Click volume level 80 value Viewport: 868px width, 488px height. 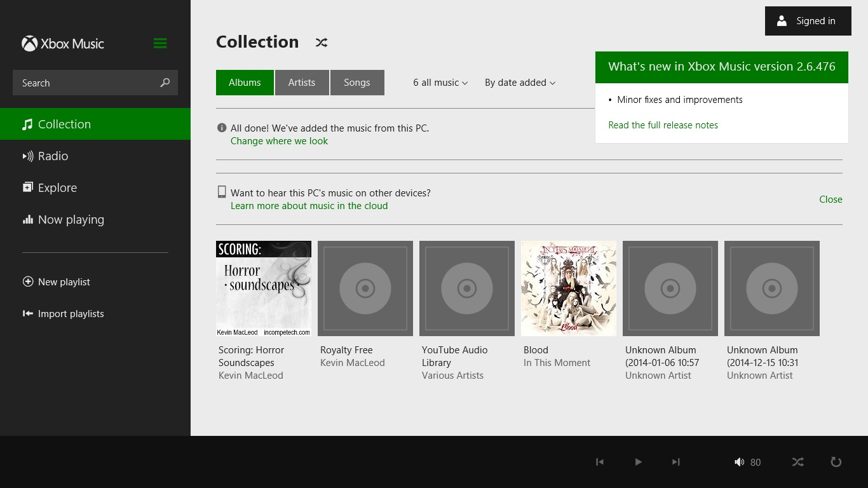[x=756, y=463]
